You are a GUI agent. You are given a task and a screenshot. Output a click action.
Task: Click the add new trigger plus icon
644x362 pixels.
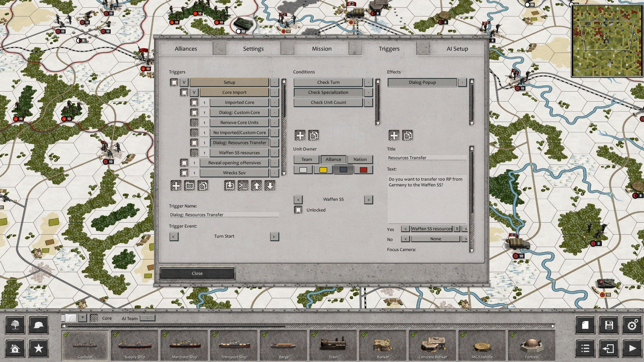176,186
